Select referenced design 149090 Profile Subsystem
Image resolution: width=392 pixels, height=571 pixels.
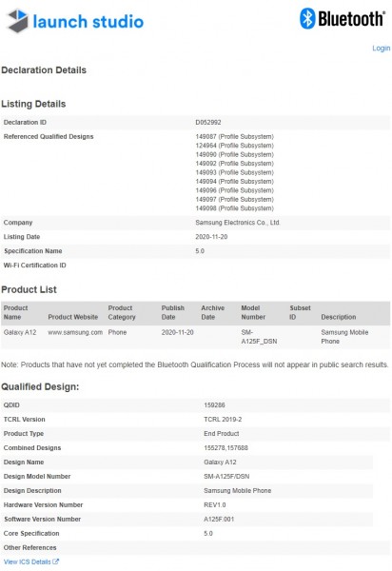tap(234, 154)
